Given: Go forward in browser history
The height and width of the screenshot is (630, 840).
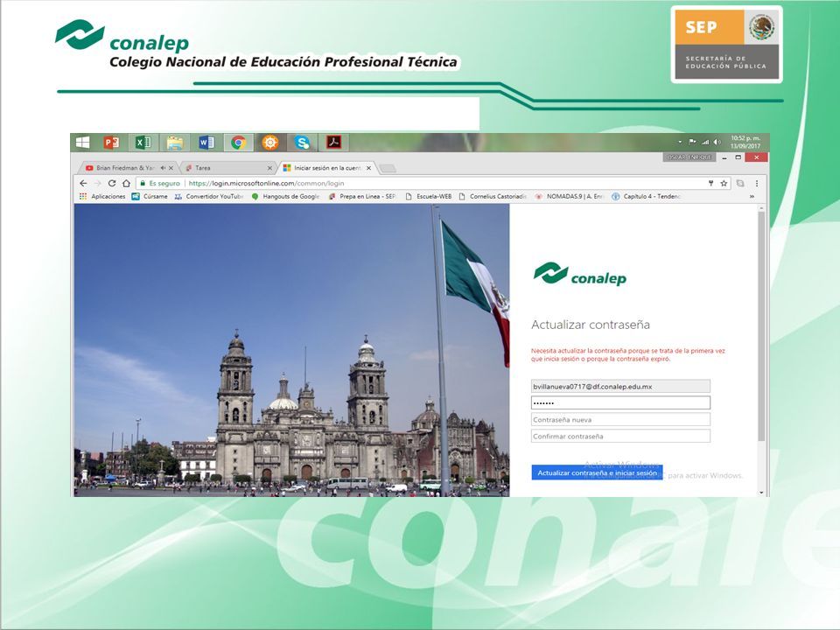Looking at the screenshot, I should [97, 183].
